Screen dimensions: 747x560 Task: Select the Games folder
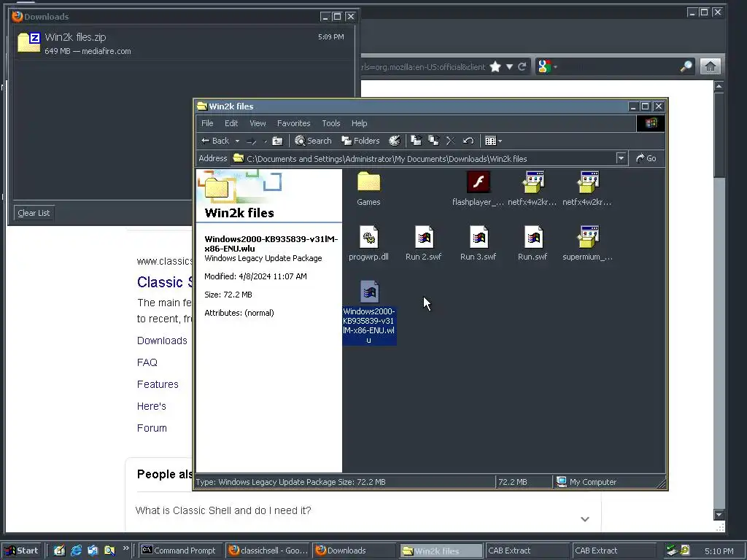(x=368, y=189)
